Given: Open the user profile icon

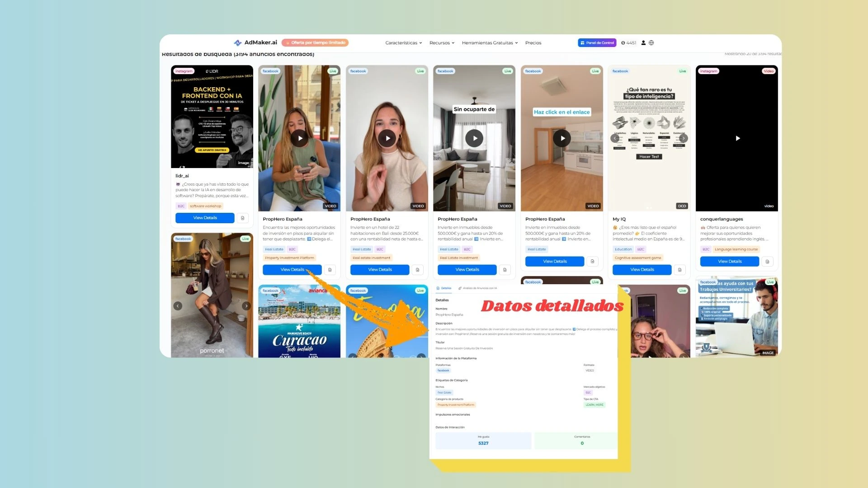Looking at the screenshot, I should pyautogui.click(x=643, y=42).
